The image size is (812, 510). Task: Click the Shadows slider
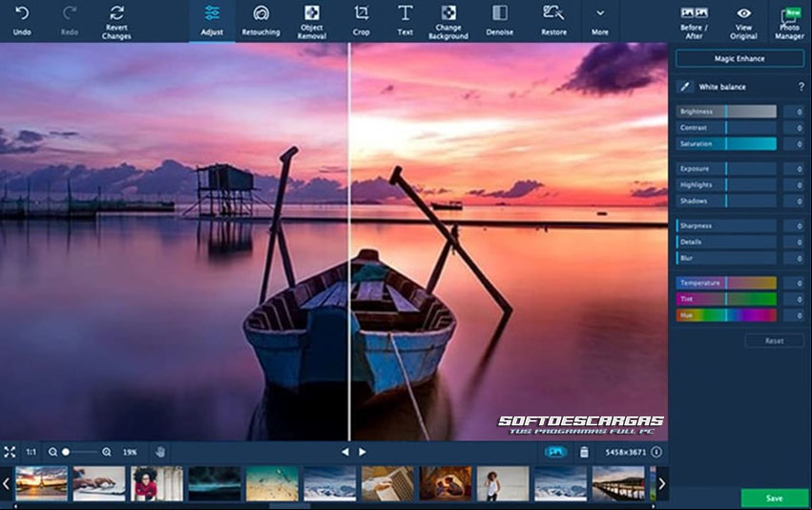726,201
